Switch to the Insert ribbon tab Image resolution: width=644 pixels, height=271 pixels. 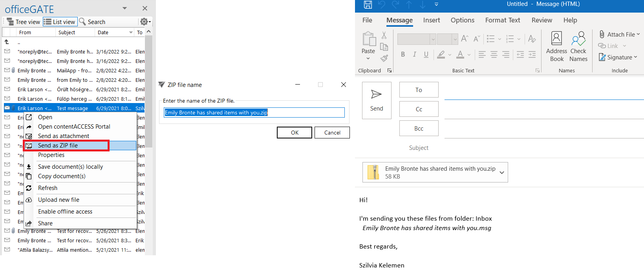tap(431, 20)
